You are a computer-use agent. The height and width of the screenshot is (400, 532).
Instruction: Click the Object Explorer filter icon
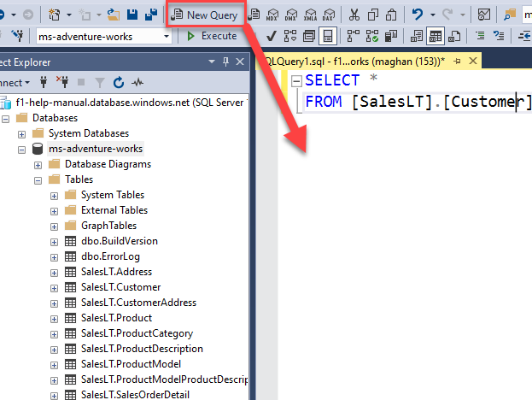(100, 82)
